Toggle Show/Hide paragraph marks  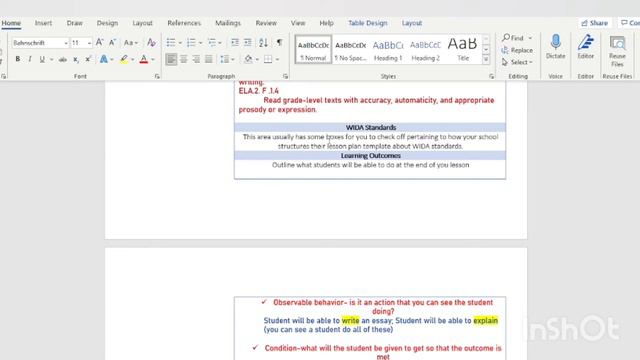click(280, 42)
